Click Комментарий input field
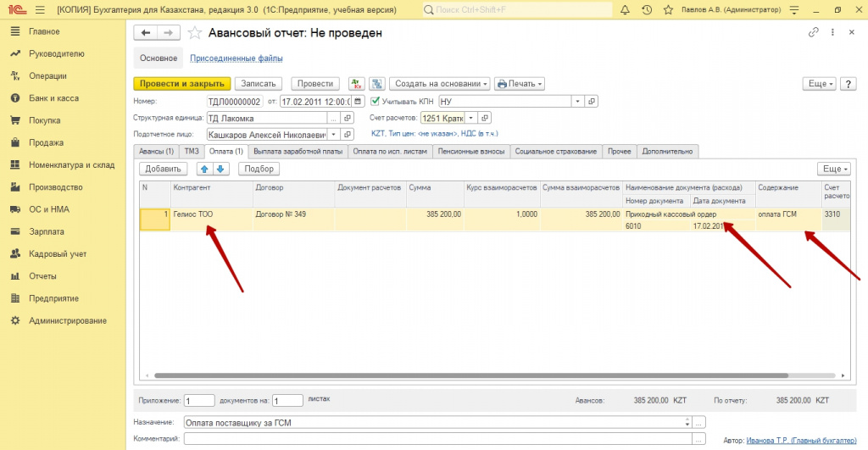The height and width of the screenshot is (450, 868). click(438, 439)
